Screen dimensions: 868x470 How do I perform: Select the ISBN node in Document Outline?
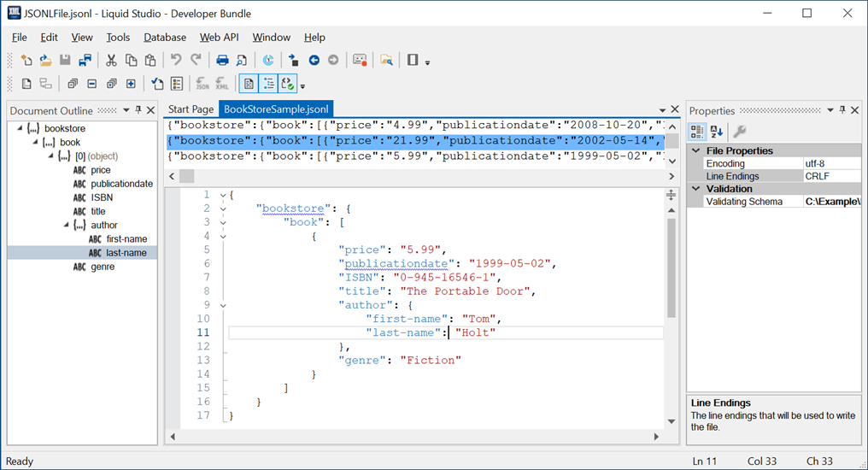click(102, 197)
